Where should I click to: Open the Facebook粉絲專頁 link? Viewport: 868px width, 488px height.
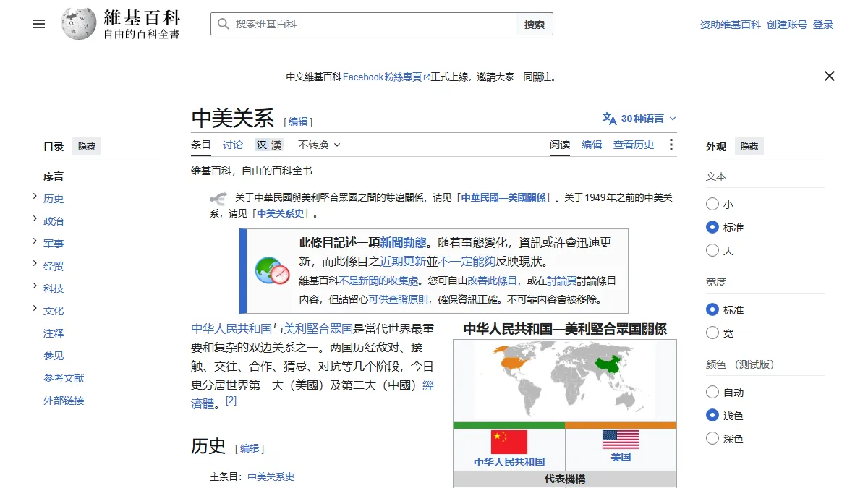pyautogui.click(x=386, y=77)
